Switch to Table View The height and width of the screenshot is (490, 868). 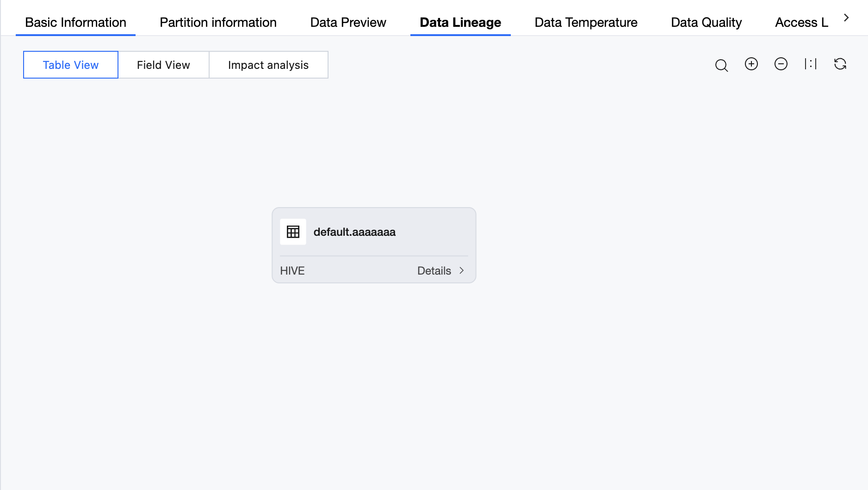click(71, 65)
